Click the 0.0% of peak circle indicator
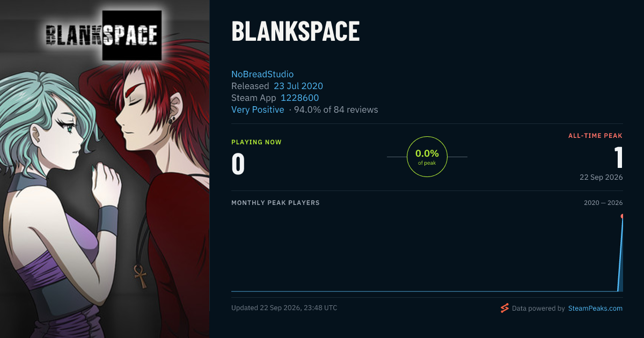 pyautogui.click(x=427, y=157)
